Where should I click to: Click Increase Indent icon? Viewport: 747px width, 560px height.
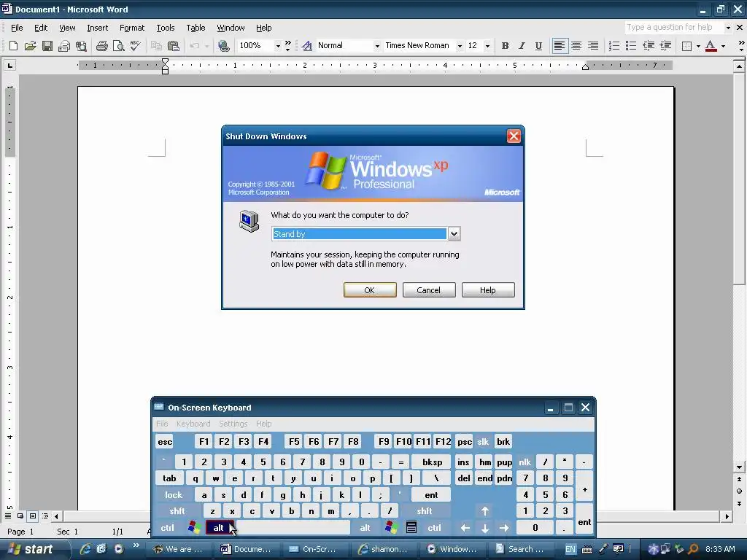pos(665,46)
